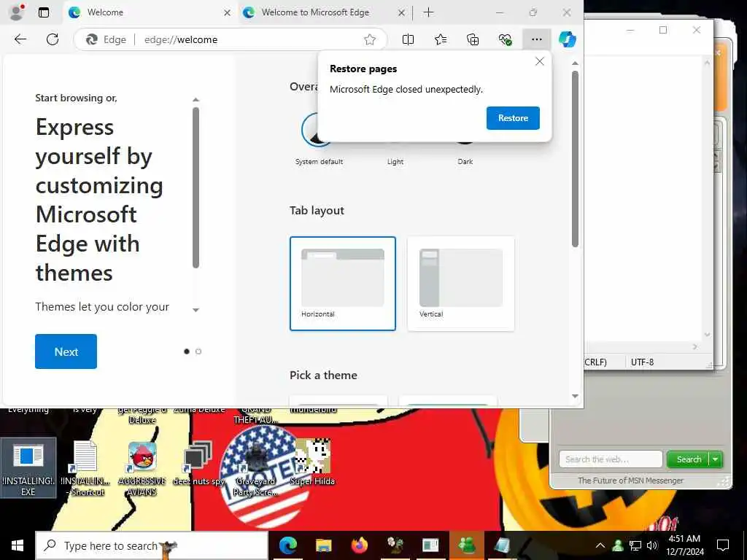Click UTF-8 encoding in Notepad status bar
The width and height of the screenshot is (747, 560).
642,362
